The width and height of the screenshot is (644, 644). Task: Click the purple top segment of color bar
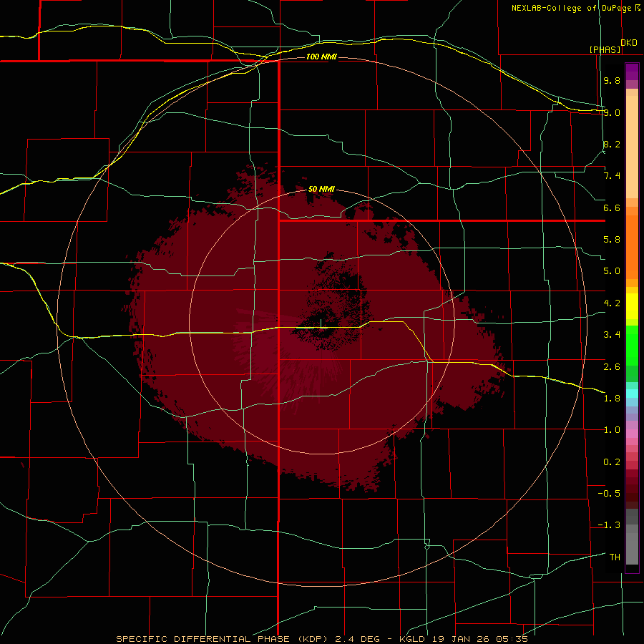pos(632,72)
